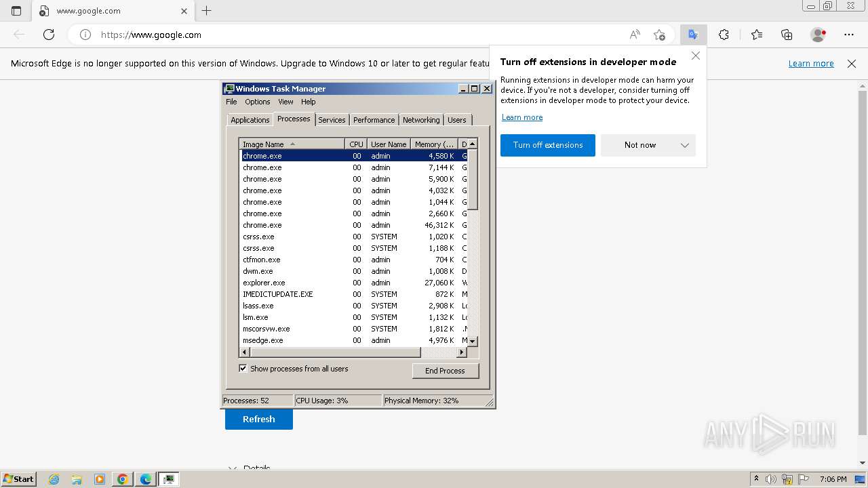Open the Extensions puzzle icon
This screenshot has width=868, height=488.
pyautogui.click(x=724, y=35)
